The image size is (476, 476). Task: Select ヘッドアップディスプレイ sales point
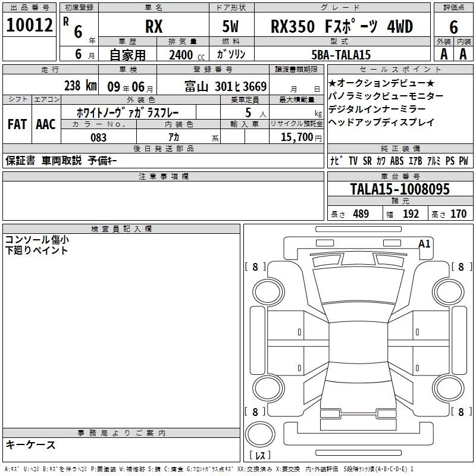coord(381,123)
